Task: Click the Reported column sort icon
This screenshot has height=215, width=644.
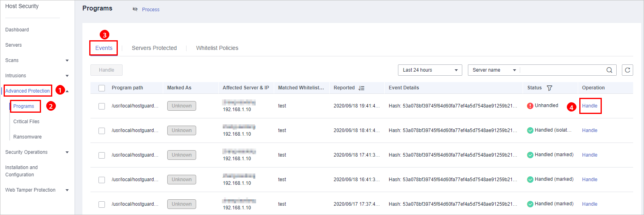Action: tap(361, 88)
